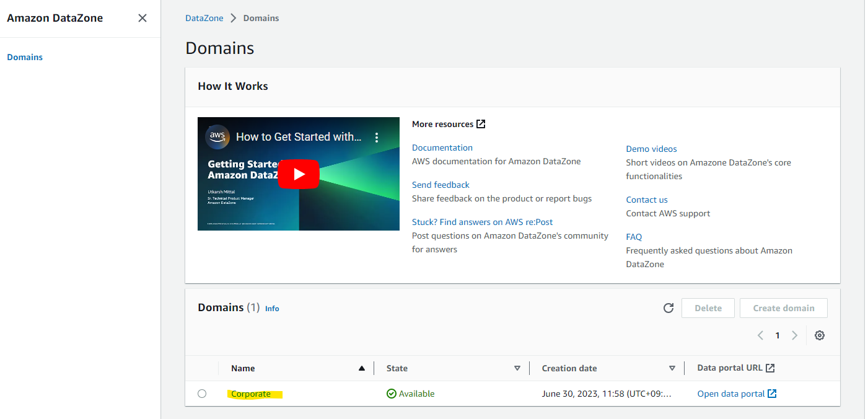Open the Demo videos link
The width and height of the screenshot is (868, 419).
651,149
